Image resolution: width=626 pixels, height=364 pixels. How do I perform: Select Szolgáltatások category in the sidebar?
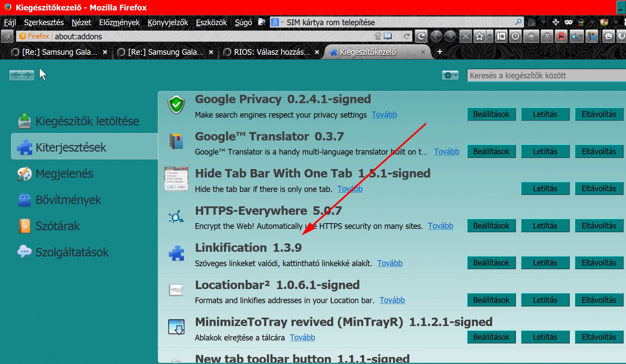tap(85, 252)
